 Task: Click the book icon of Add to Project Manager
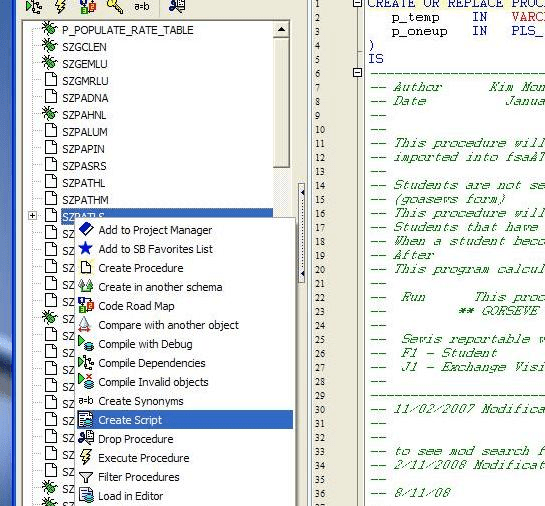click(86, 229)
